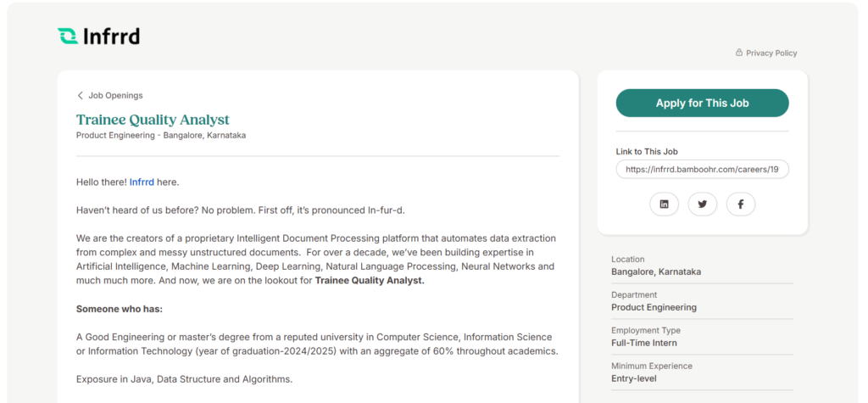Image resolution: width=868 pixels, height=403 pixels.
Task: Click the Bangalore, Karnataka location value
Action: pos(656,271)
